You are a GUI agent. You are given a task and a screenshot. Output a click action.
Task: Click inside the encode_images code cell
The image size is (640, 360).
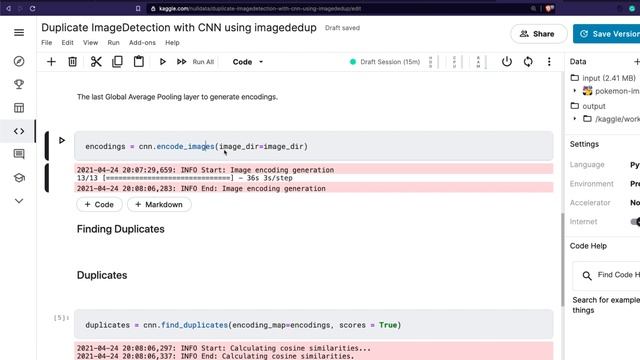pyautogui.click(x=313, y=146)
